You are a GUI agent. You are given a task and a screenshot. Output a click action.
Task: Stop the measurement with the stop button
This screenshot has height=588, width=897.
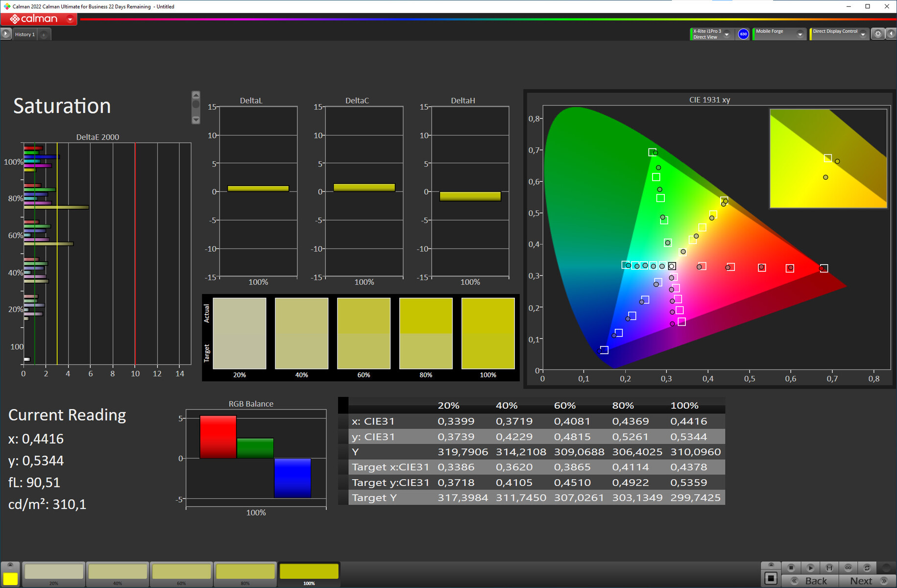point(791,567)
